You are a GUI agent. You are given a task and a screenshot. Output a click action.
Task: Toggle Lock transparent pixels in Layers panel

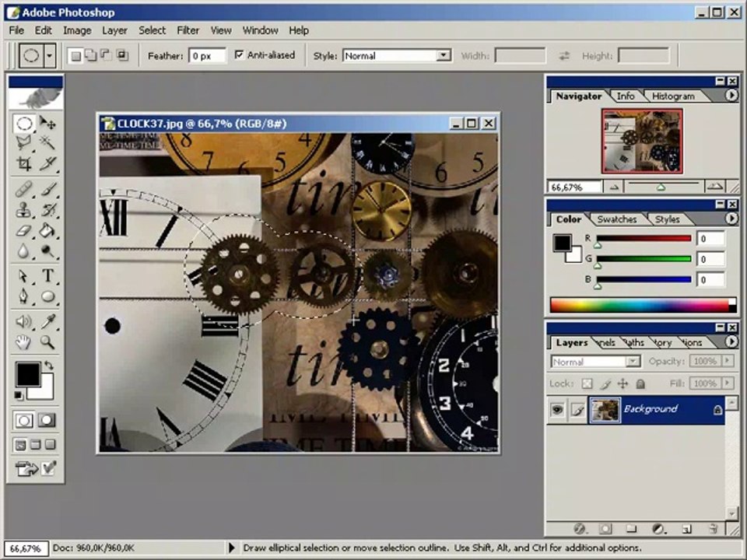pos(587,383)
